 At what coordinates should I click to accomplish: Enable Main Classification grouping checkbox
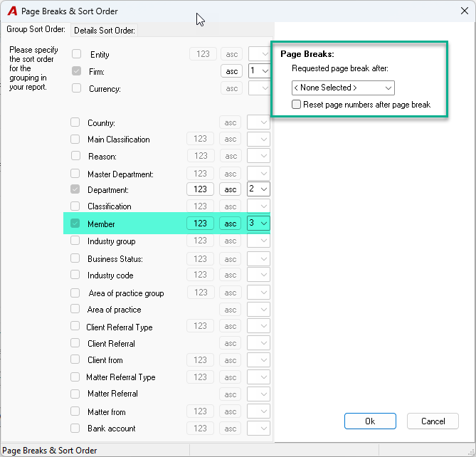point(75,139)
